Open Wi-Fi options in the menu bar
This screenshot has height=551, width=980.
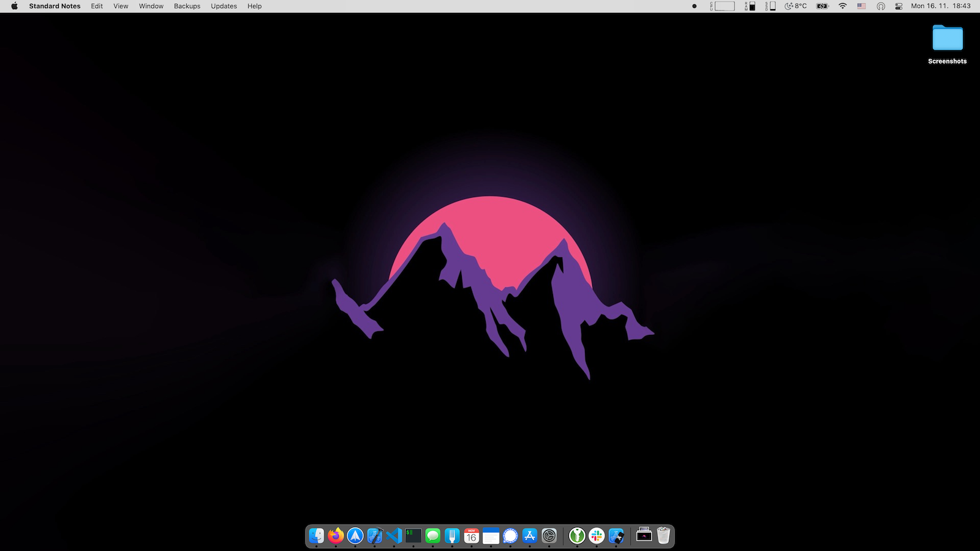(843, 6)
